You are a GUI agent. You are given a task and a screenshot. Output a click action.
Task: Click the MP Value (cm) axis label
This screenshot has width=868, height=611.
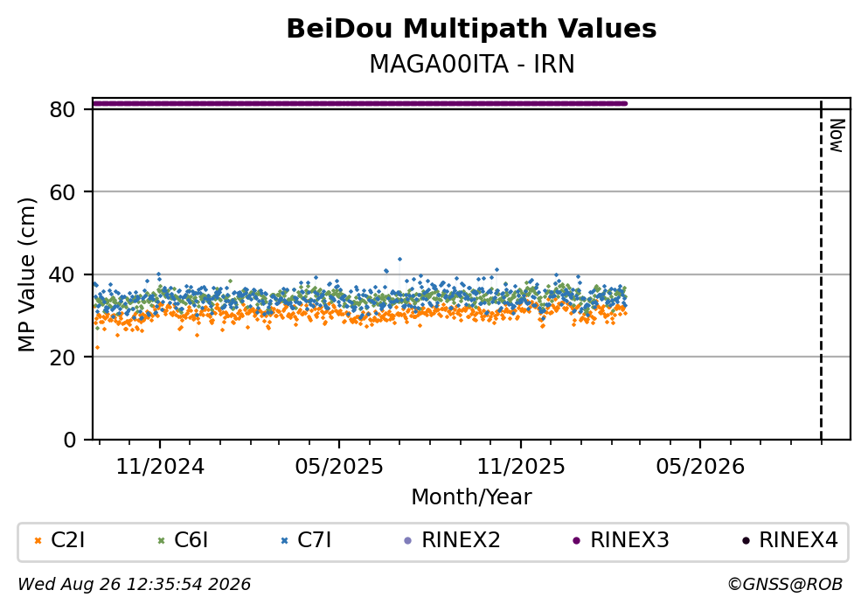(x=26, y=274)
